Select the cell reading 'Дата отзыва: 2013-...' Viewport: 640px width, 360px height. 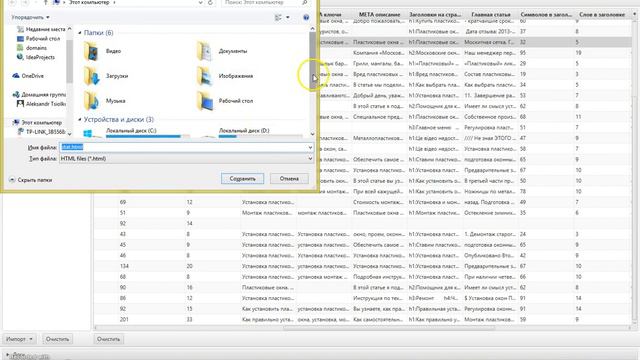click(x=491, y=31)
